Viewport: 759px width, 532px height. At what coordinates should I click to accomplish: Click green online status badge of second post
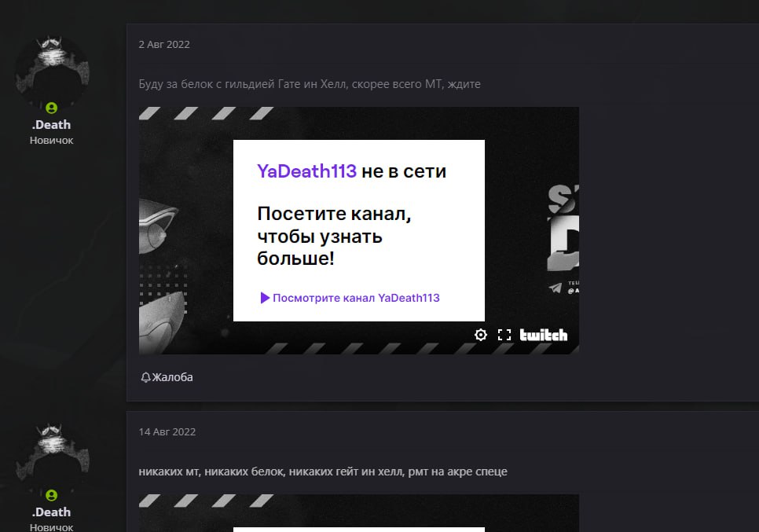pyautogui.click(x=51, y=495)
